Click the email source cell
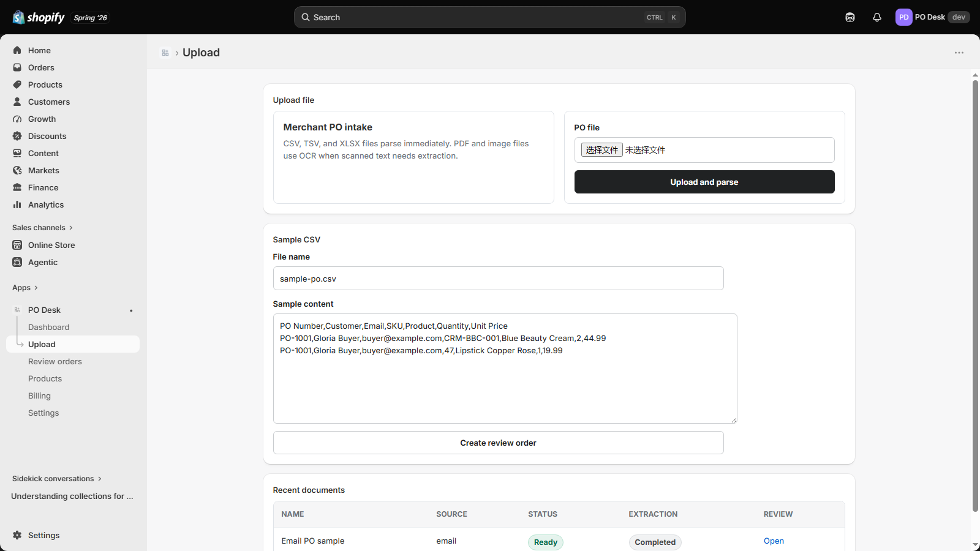The width and height of the screenshot is (980, 551). click(x=446, y=541)
